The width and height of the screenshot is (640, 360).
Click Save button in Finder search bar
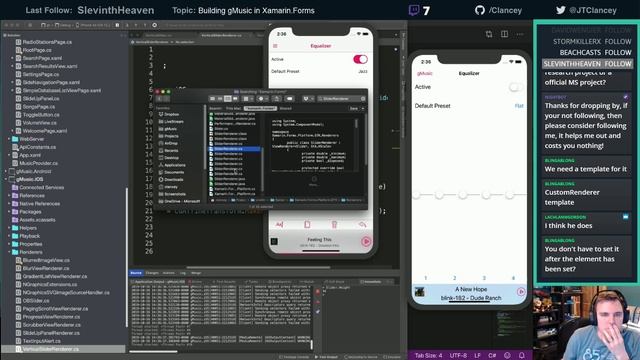point(353,108)
